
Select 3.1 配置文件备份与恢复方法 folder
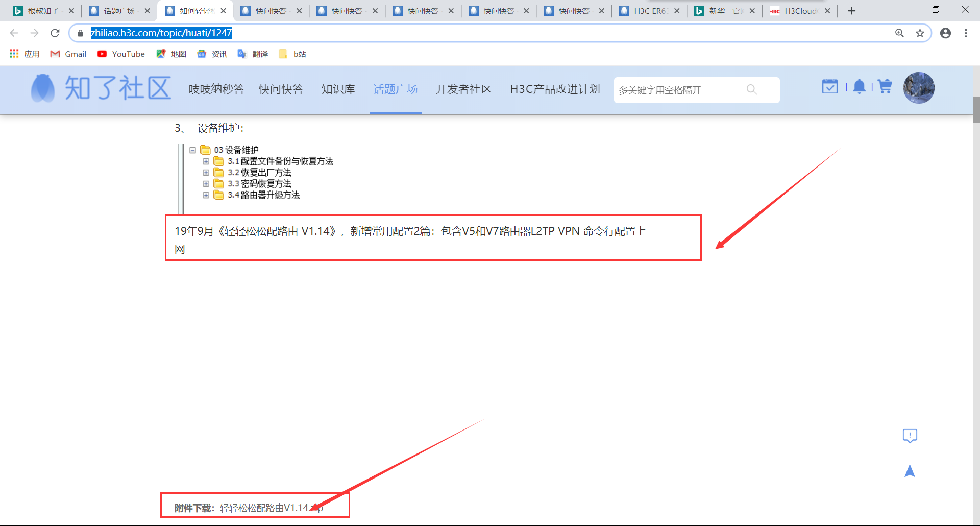[274, 161]
